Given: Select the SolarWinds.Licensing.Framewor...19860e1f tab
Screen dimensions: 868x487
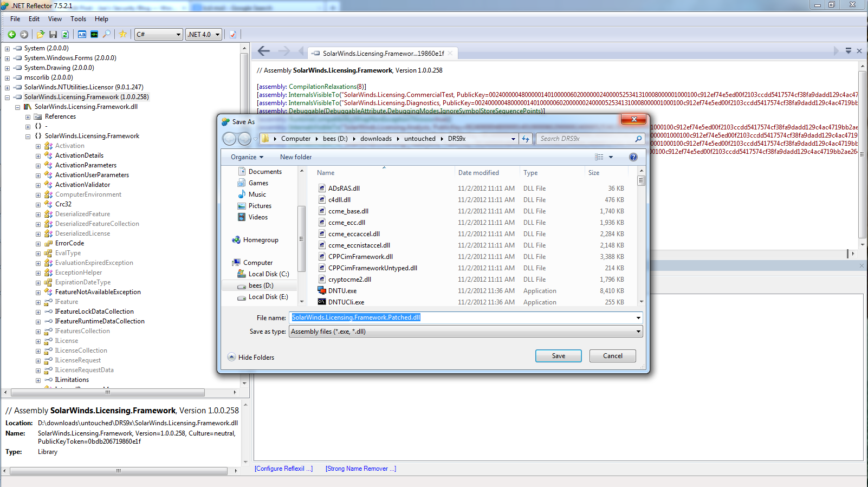Looking at the screenshot, I should 383,53.
